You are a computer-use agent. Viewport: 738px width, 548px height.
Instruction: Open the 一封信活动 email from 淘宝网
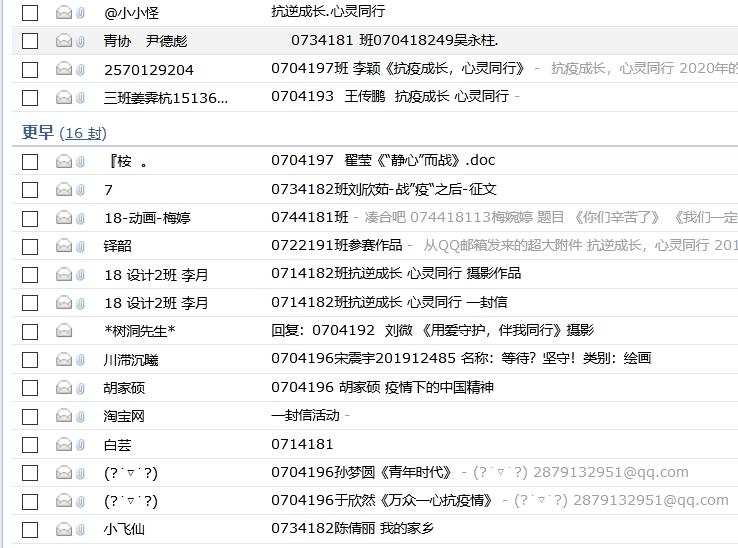click(305, 415)
